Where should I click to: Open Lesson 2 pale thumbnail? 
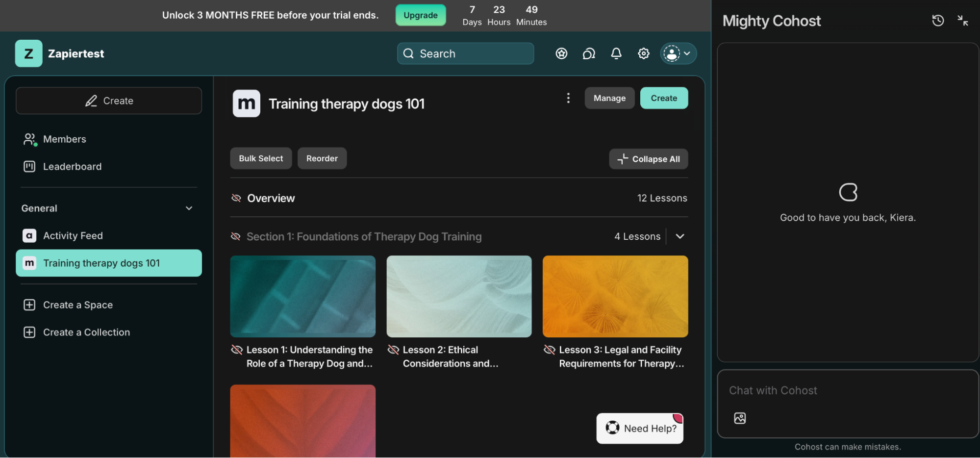click(459, 296)
